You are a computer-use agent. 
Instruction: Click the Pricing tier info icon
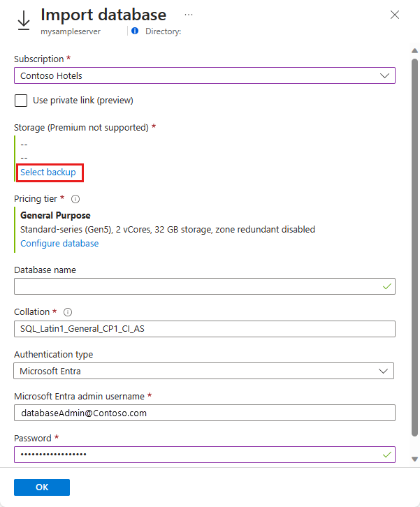(x=75, y=199)
